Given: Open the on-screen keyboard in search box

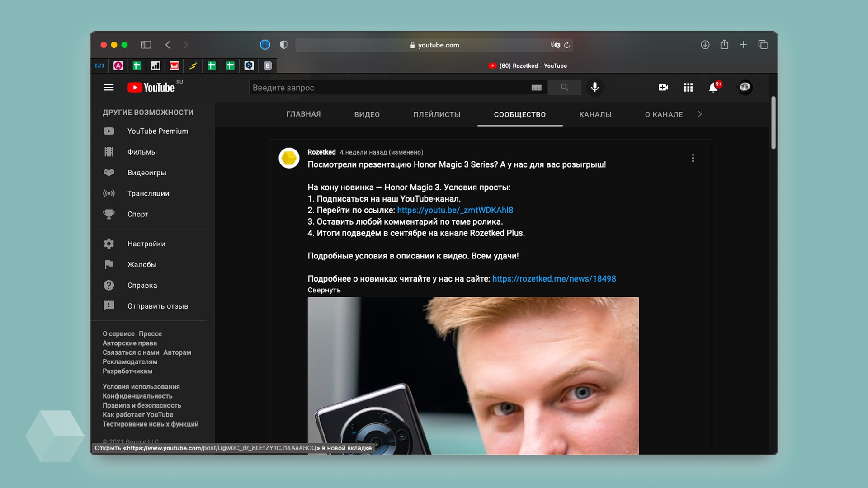Looking at the screenshot, I should click(x=536, y=88).
